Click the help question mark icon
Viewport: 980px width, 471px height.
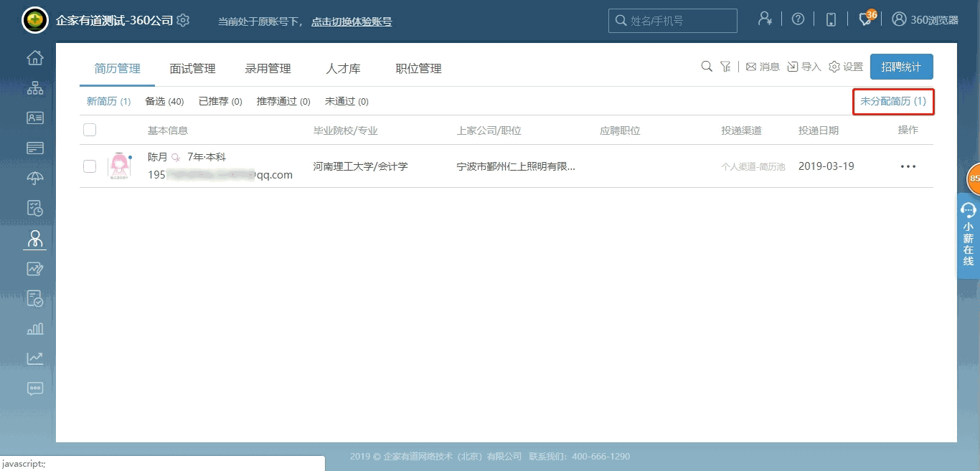tap(798, 19)
